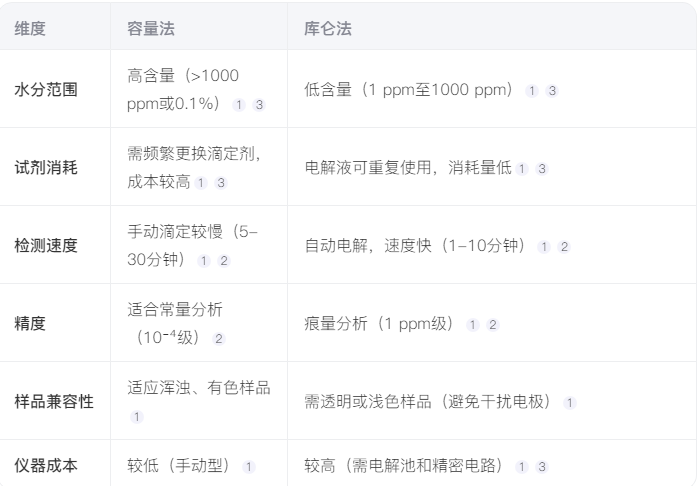Click the 容量法 column header

coord(151,29)
